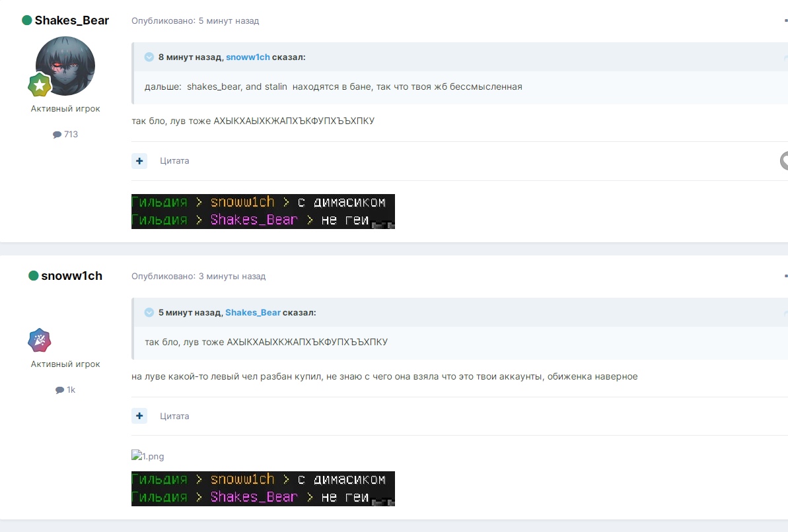The image size is (788, 532).
Task: Open the snoww1ch link in the quote header
Action: [248, 57]
